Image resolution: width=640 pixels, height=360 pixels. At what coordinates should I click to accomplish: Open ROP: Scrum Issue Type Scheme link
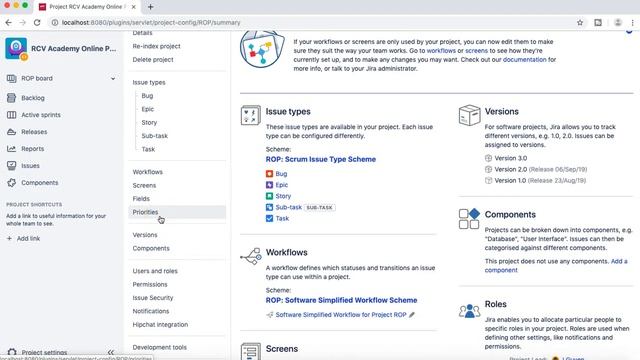click(x=321, y=159)
